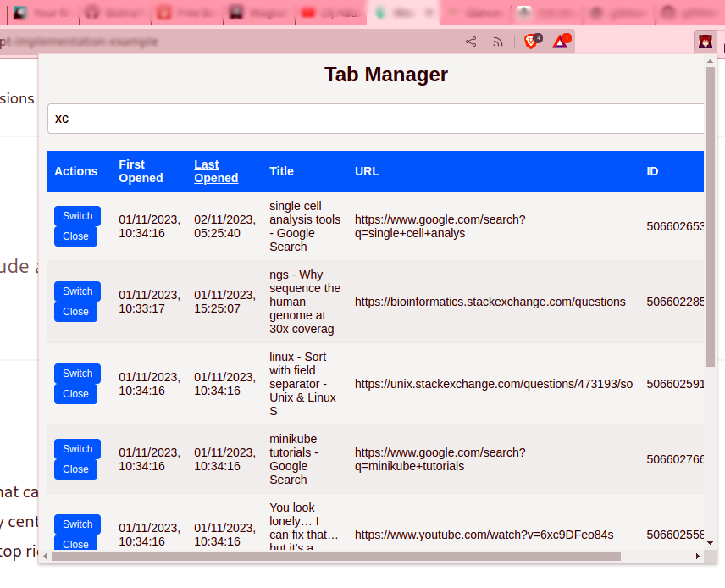Click the vertical scrollbar thumb of popup
The width and height of the screenshot is (725, 588).
click(710, 218)
